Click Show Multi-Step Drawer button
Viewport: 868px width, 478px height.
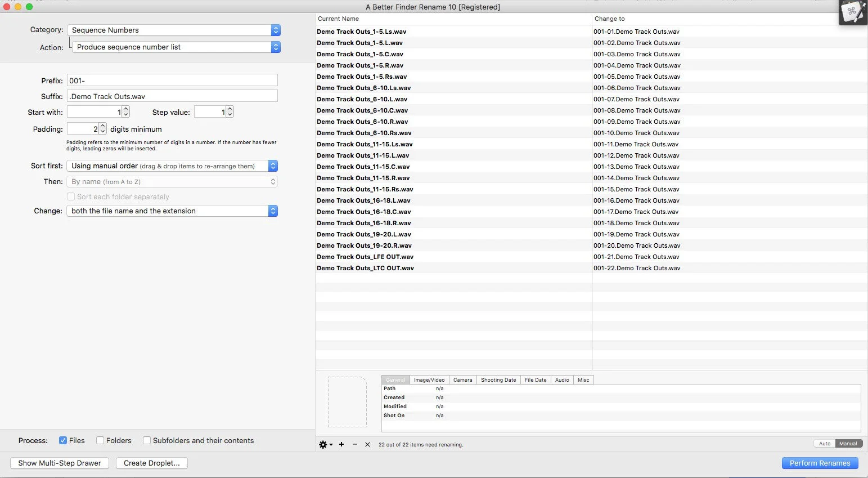pos(60,463)
